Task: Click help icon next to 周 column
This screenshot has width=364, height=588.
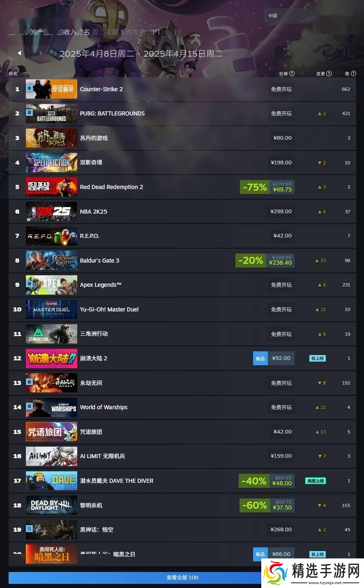Action: pos(354,74)
